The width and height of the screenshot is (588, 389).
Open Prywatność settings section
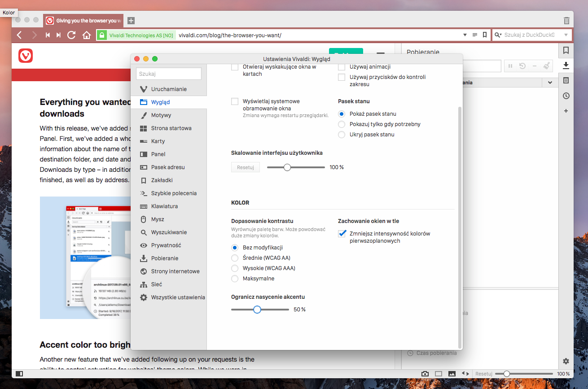pyautogui.click(x=169, y=245)
